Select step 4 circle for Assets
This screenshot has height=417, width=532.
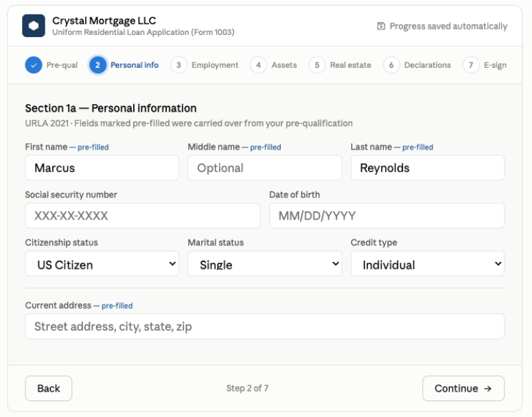tap(259, 65)
